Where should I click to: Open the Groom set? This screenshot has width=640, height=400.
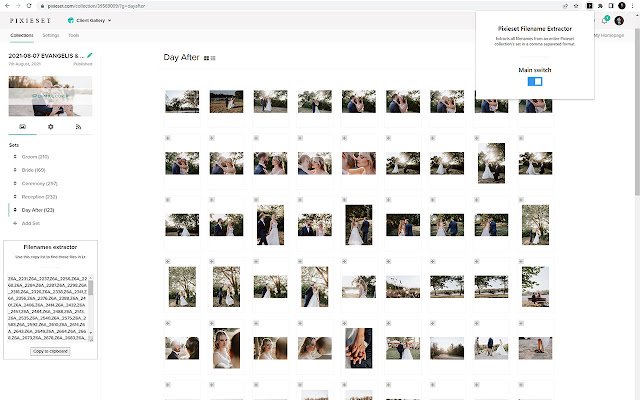pyautogui.click(x=35, y=157)
